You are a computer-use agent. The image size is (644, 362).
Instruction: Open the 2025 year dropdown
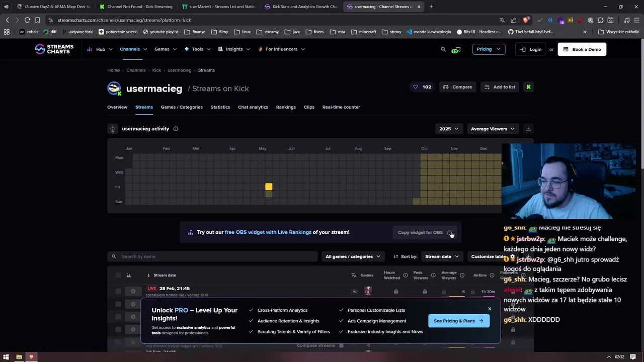pos(448,129)
